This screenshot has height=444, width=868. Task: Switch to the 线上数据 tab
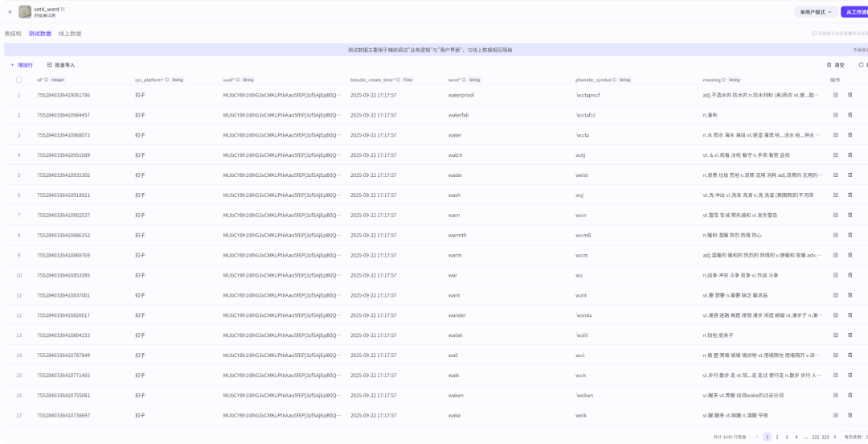[x=70, y=34]
